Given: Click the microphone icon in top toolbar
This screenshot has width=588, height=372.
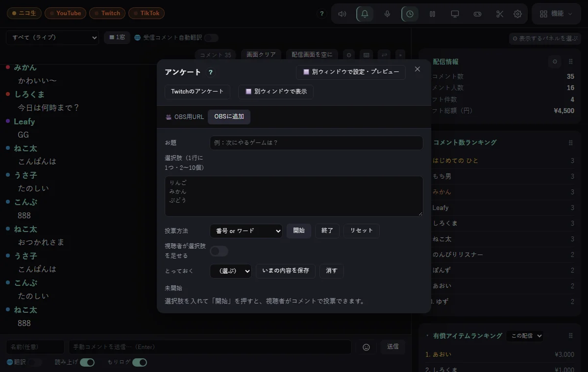Looking at the screenshot, I should (387, 14).
